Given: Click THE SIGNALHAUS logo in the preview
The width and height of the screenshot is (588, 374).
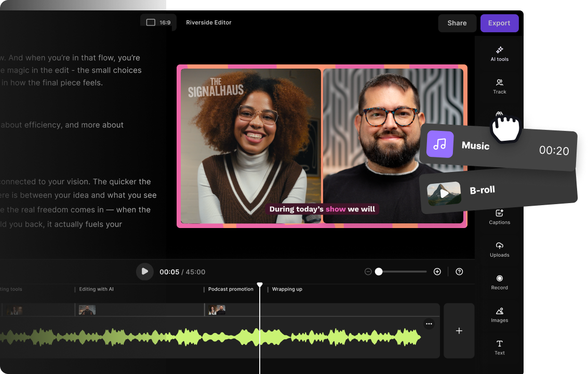Looking at the screenshot, I should click(x=216, y=88).
